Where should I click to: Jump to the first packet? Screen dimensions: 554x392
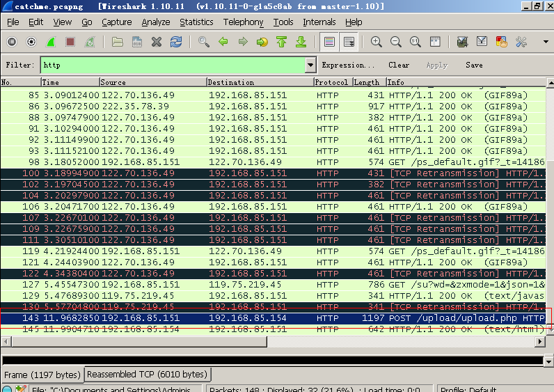click(x=282, y=42)
